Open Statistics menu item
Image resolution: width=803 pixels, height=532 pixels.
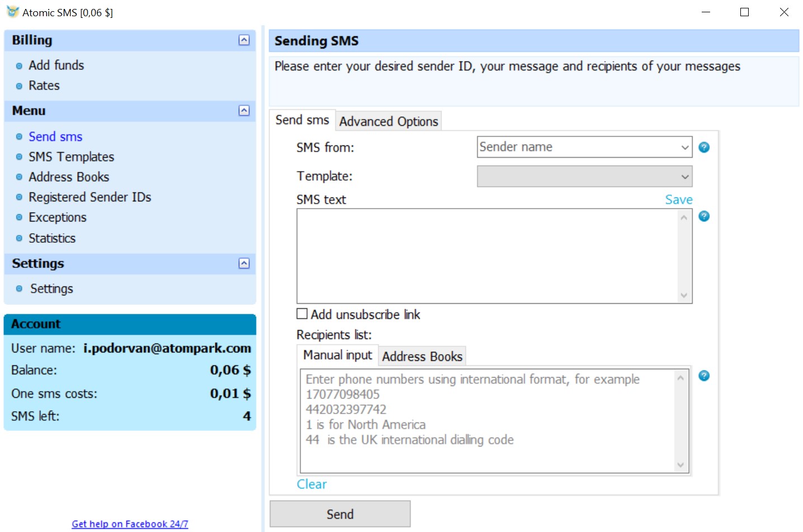(52, 238)
